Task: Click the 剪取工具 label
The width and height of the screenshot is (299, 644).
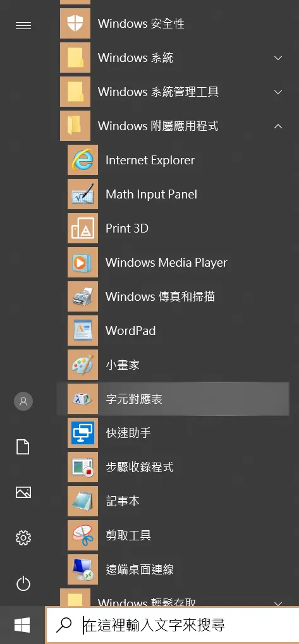Action: tap(128, 535)
